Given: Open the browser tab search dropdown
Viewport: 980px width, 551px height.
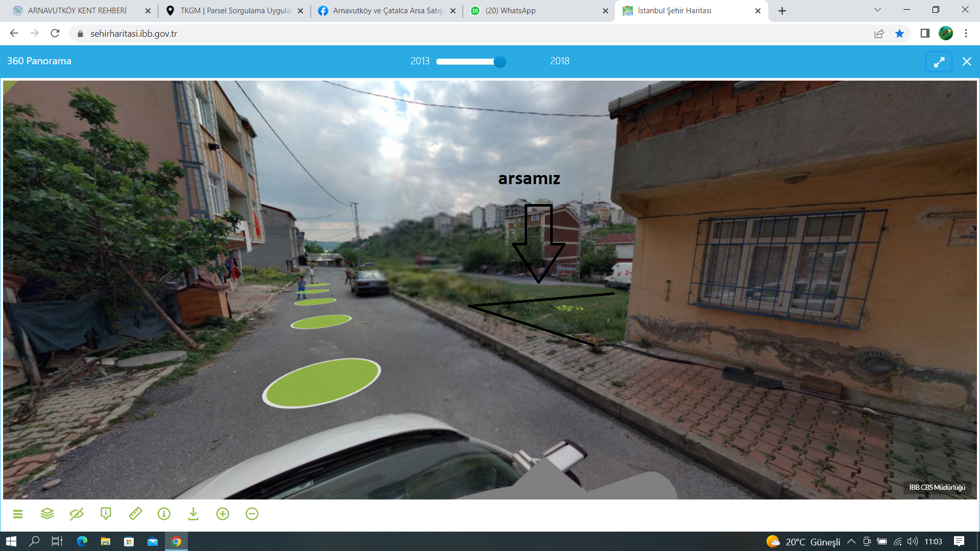Looking at the screenshot, I should tap(877, 10).
